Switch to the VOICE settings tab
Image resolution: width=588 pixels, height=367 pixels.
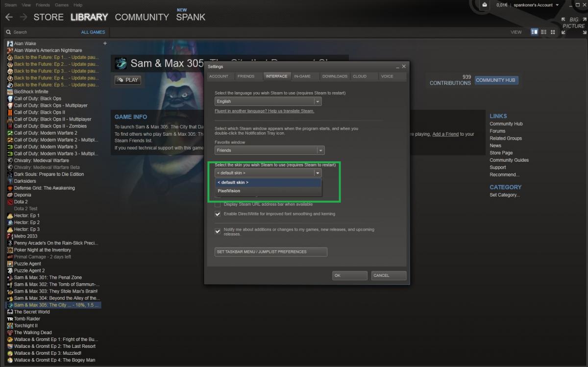(x=392, y=76)
